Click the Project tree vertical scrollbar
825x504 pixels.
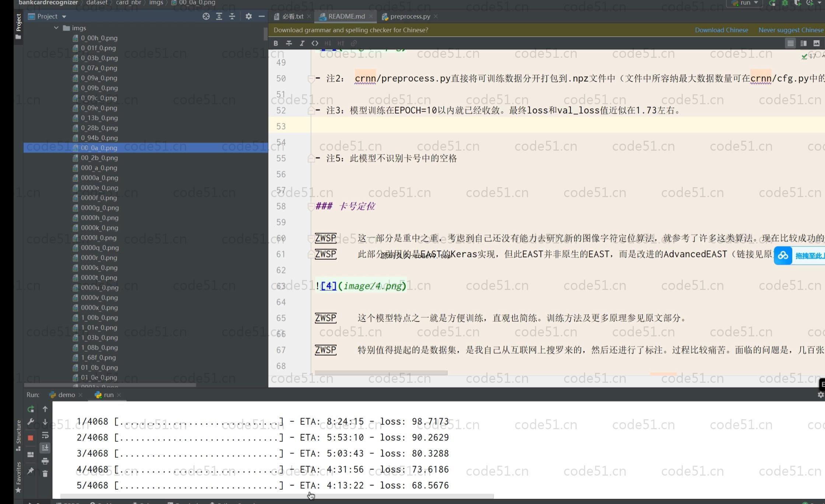[x=266, y=34]
